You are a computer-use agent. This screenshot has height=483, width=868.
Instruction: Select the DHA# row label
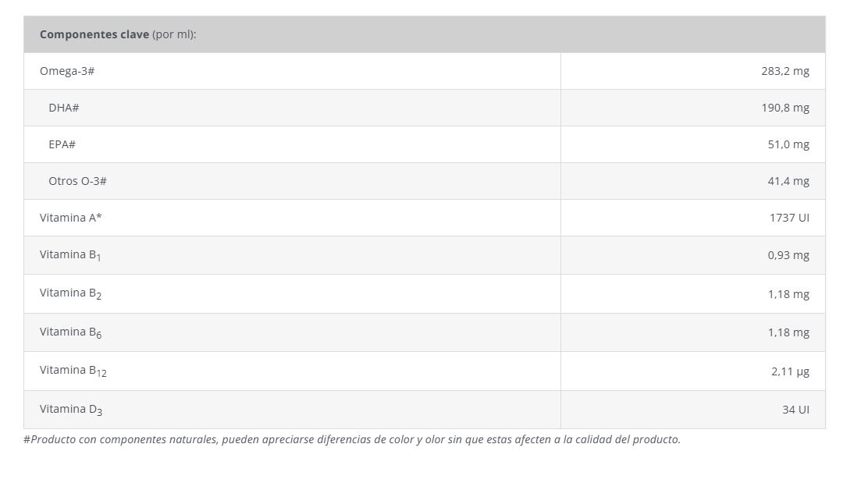coord(63,108)
